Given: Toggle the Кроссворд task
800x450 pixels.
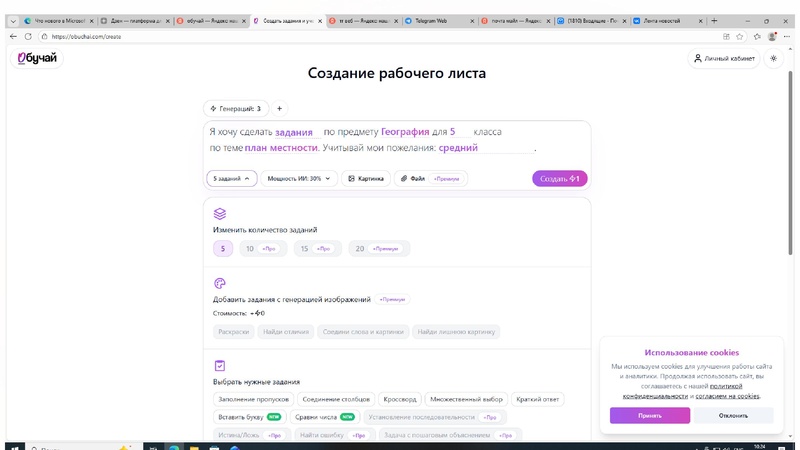Looking at the screenshot, I should [x=400, y=399].
